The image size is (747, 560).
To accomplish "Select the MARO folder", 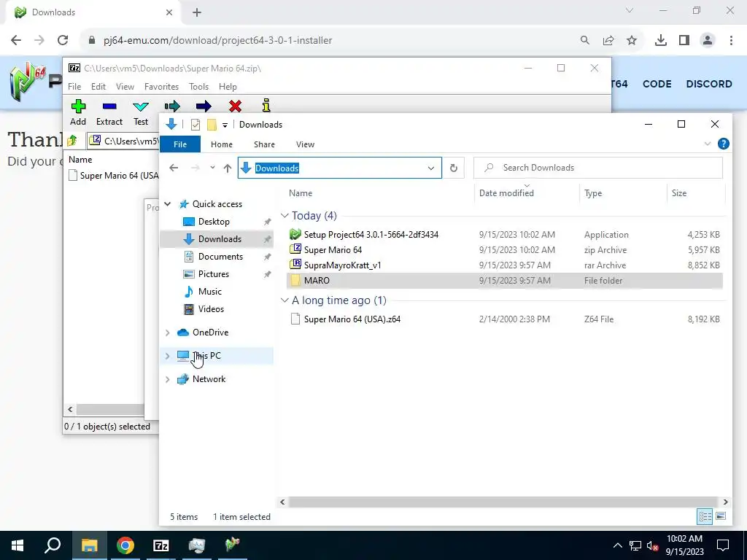I will pos(505,281).
